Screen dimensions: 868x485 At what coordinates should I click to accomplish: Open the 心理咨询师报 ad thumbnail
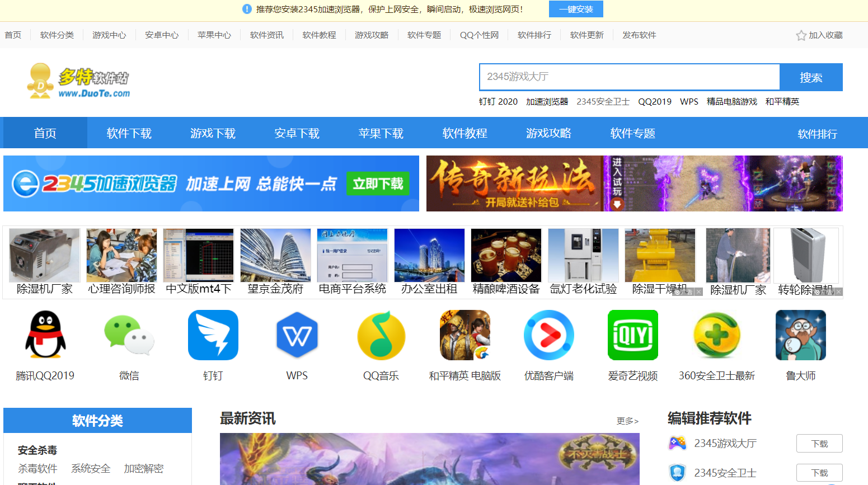click(x=121, y=255)
